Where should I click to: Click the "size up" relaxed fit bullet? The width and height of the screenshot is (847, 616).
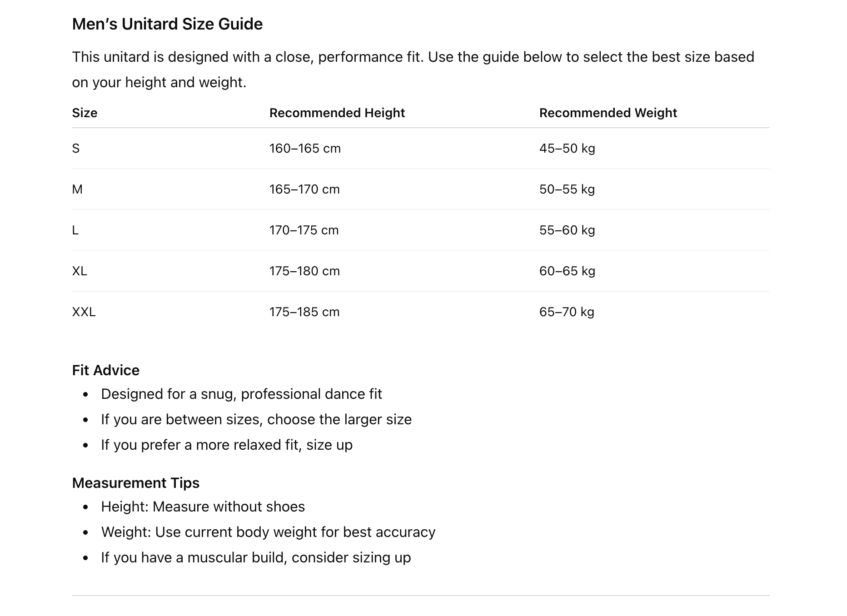tap(226, 445)
